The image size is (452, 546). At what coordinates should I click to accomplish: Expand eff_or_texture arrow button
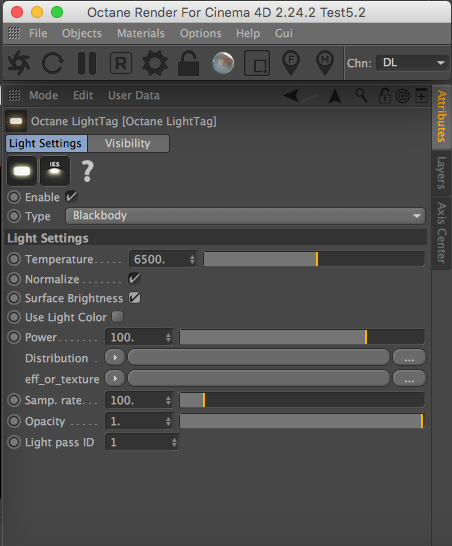point(115,378)
